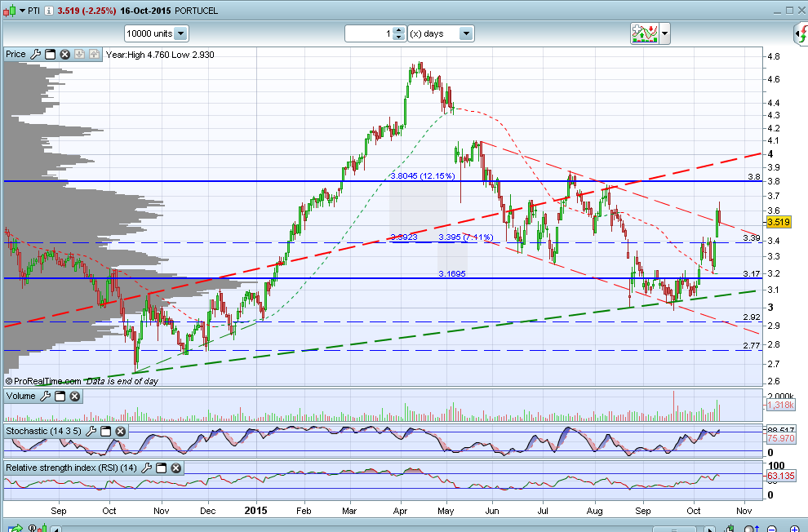Click the timeframe number input field
The width and height of the screenshot is (808, 532).
click(368, 34)
